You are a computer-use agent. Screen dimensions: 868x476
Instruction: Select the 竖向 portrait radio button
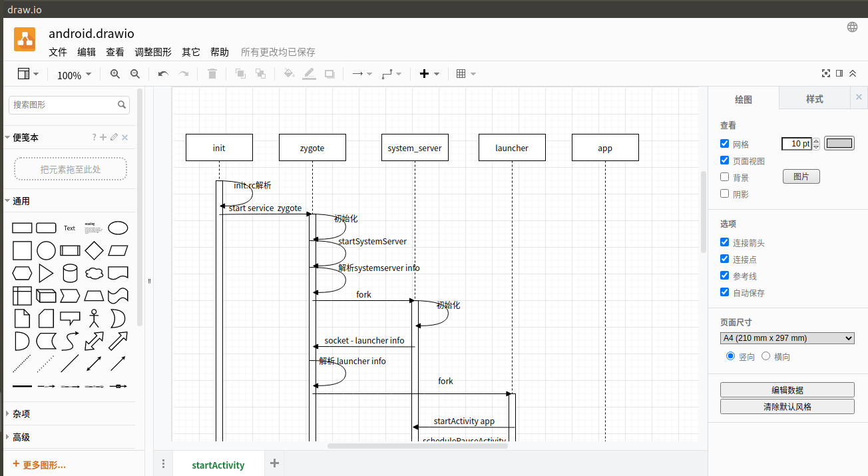point(730,356)
